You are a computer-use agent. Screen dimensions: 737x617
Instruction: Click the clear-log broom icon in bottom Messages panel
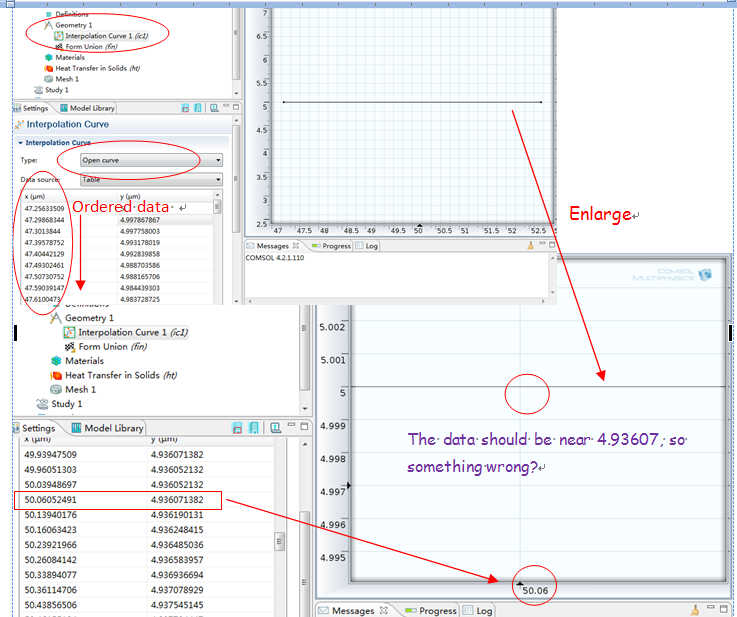click(696, 610)
